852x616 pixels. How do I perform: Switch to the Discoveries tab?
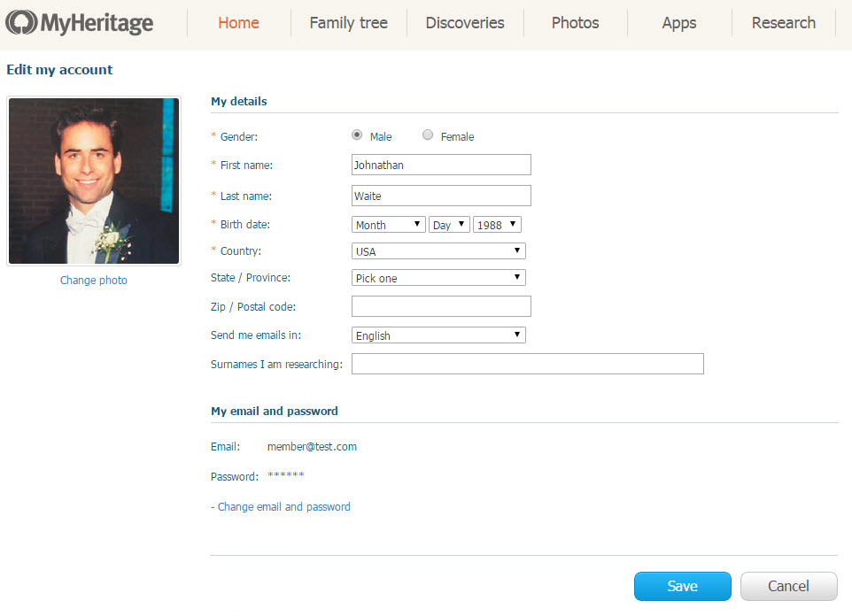(x=465, y=23)
